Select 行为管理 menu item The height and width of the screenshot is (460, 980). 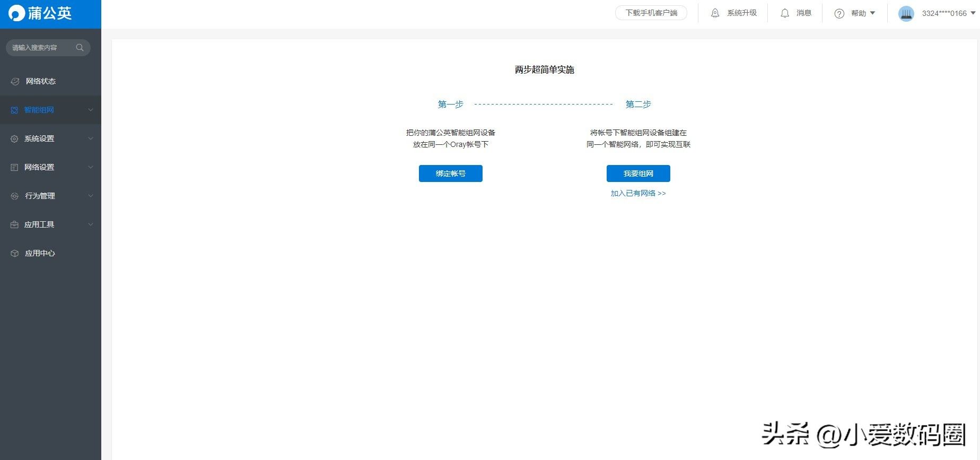tap(50, 196)
